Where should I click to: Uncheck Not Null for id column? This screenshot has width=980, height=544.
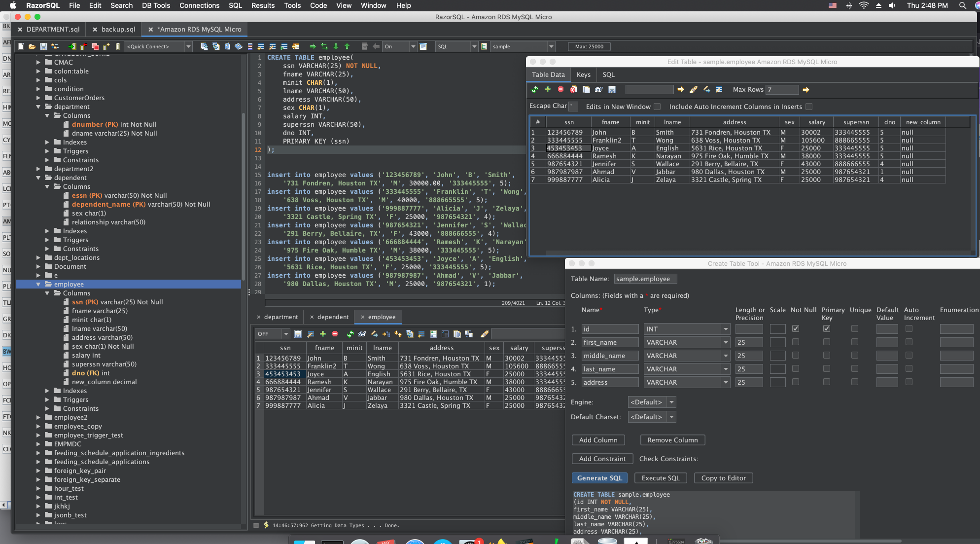point(796,328)
